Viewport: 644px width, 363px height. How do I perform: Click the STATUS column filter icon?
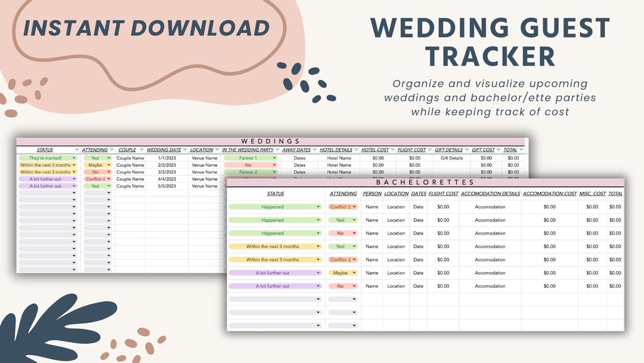point(76,149)
